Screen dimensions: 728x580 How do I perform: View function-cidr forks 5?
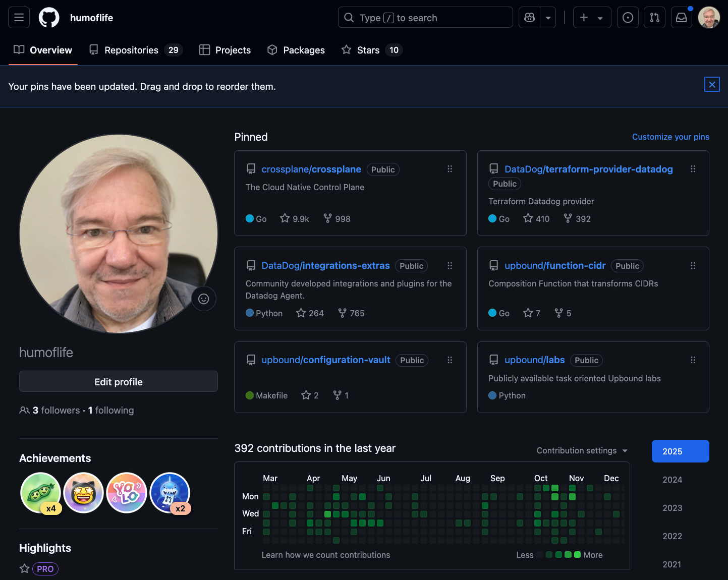coord(563,313)
